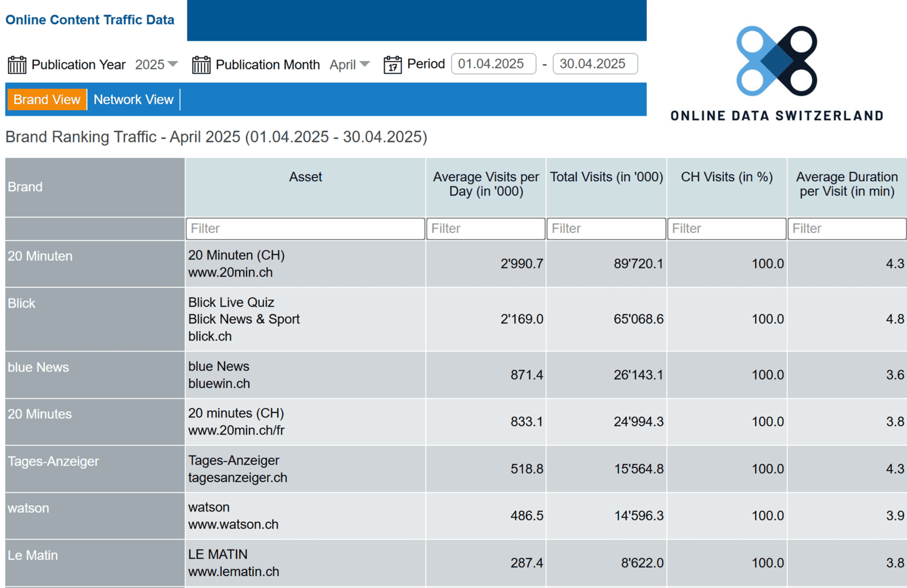
Task: Click the CH Visits filter field
Action: 726,229
